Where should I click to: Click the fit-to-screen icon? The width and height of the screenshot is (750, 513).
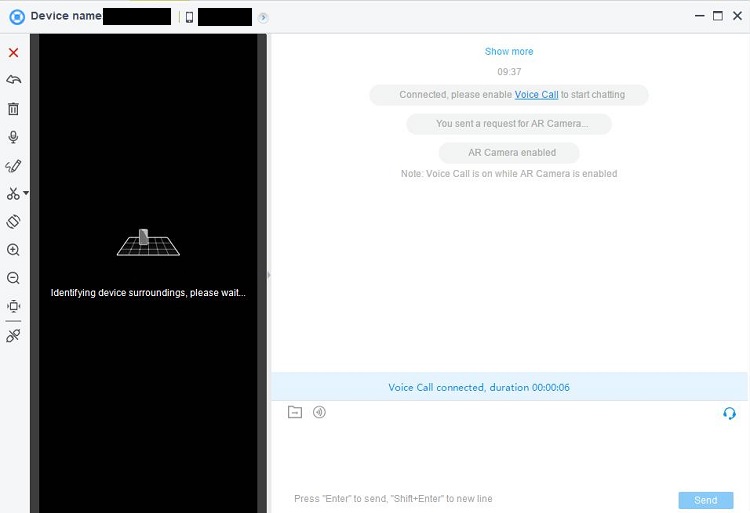click(x=13, y=306)
